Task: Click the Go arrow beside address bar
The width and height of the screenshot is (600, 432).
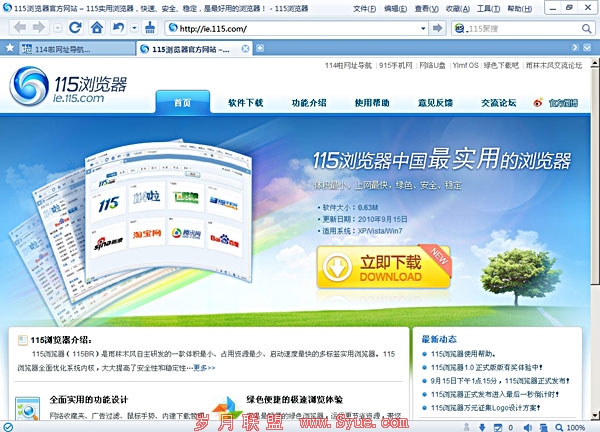Action: pos(437,28)
